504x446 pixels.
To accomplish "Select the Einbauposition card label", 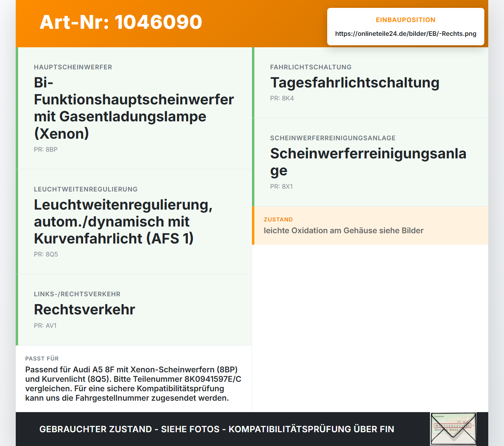I will (x=406, y=20).
